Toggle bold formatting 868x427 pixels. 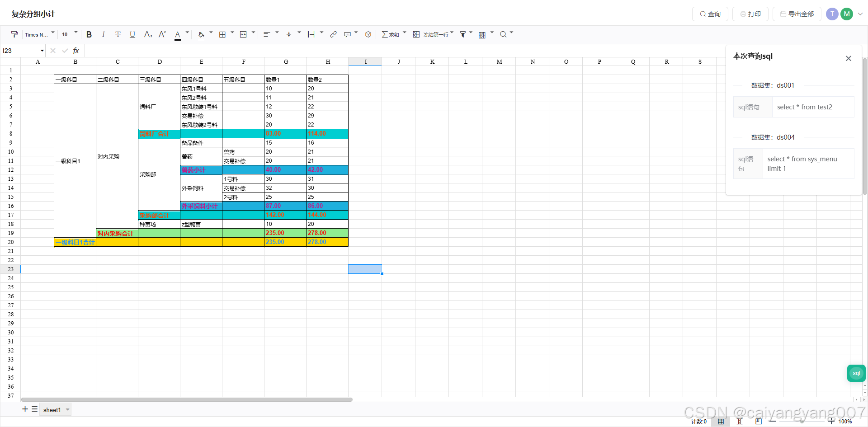click(89, 34)
